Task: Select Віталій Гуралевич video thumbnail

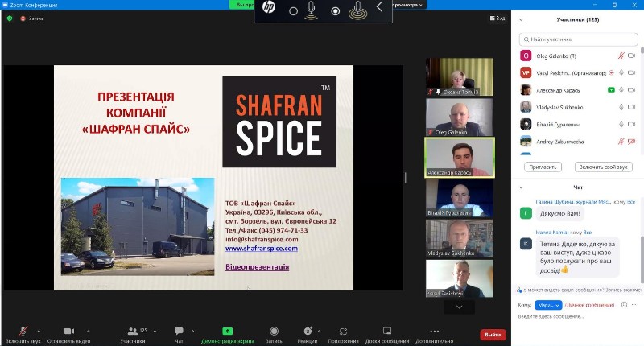Action: point(459,198)
